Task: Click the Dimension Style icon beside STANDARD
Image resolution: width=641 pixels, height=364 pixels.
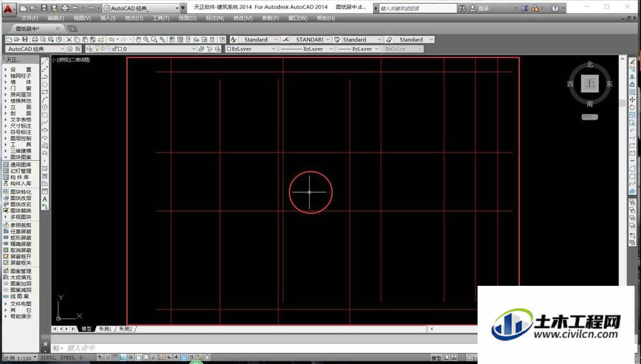Action: (x=286, y=40)
